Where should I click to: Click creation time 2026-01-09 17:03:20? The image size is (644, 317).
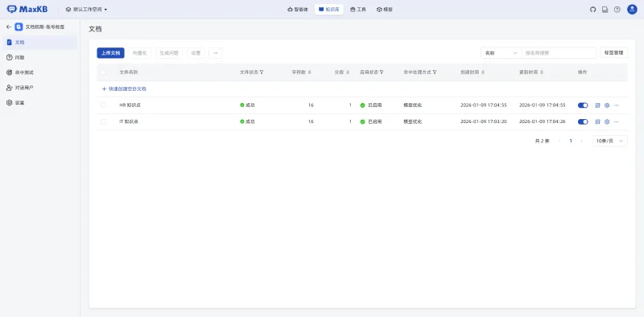tap(484, 121)
